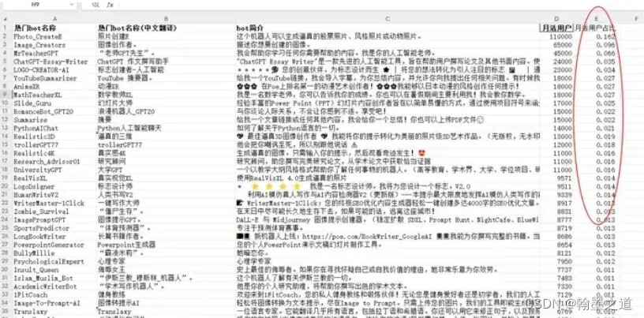Screen dimensions: 644x318
Task: Click the magnifier icon beside fx
Action: point(95,5)
